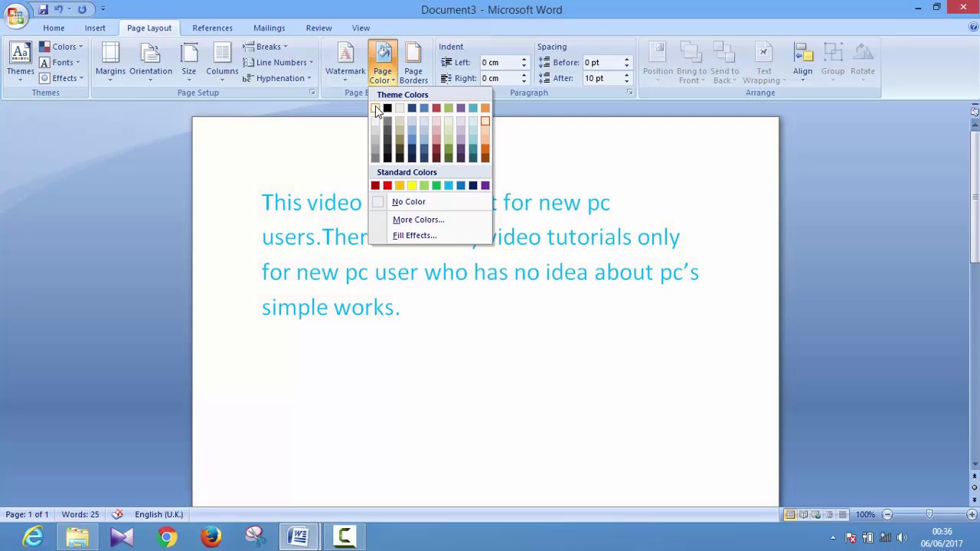Undo last action in Quick Access Toolbar
This screenshot has height=551, width=980.
(x=58, y=9)
